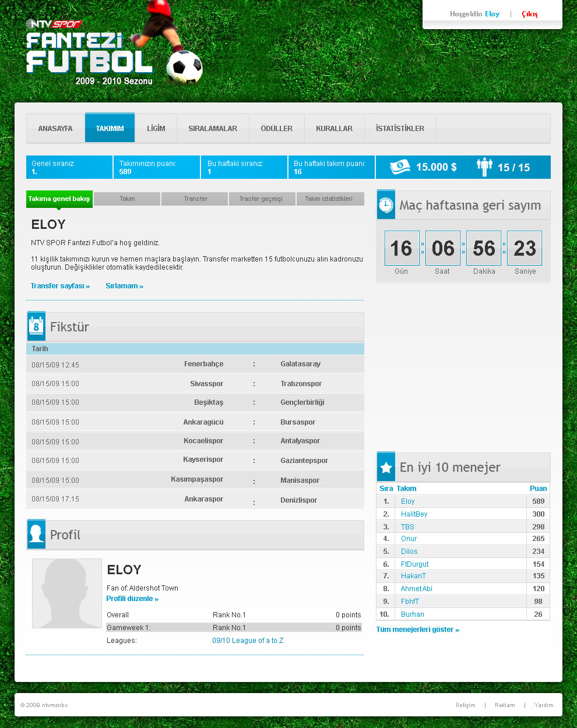The image size is (577, 728).
Task: Open manager Onur in top 10 list
Action: (x=409, y=539)
